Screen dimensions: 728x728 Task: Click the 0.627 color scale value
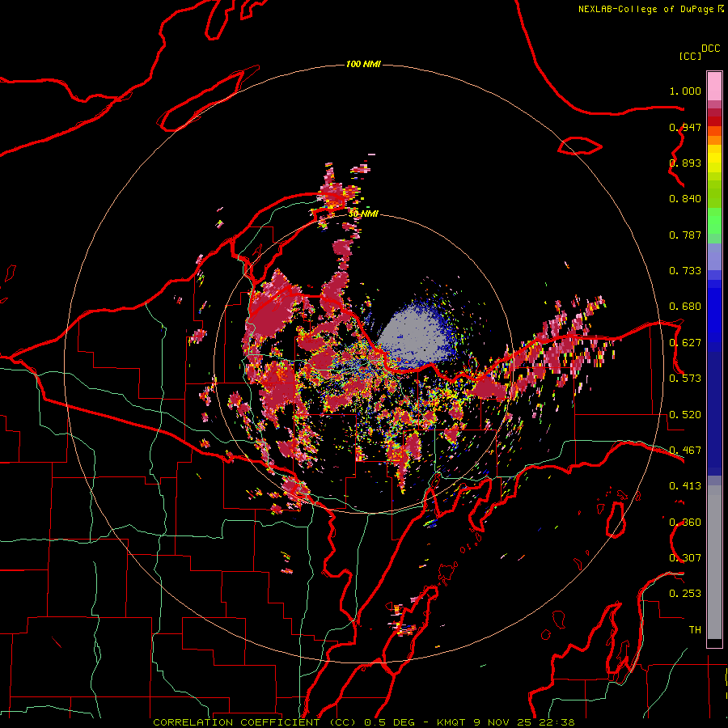pos(685,343)
